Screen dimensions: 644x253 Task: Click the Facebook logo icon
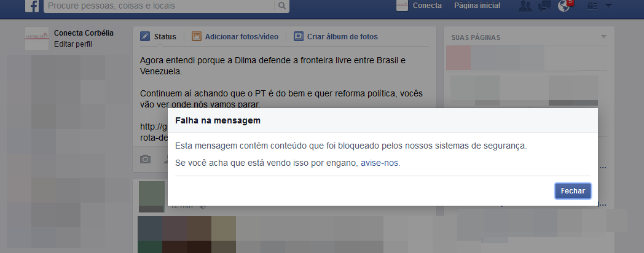coord(32,6)
